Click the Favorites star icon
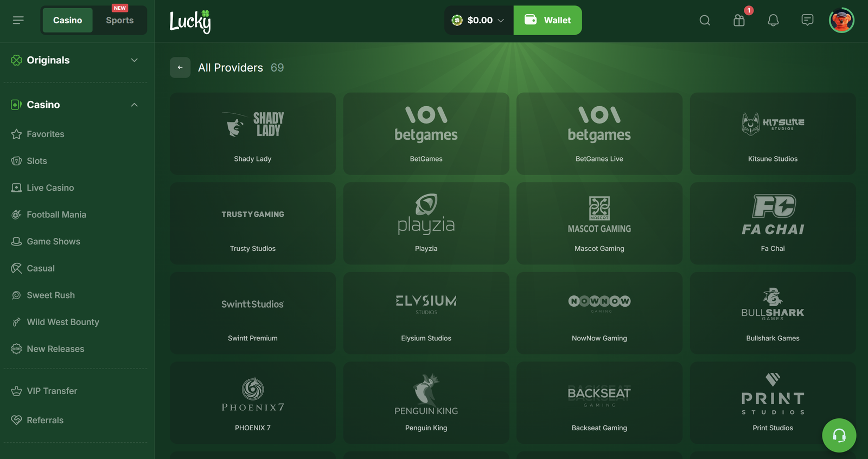The width and height of the screenshot is (868, 459). (16, 134)
